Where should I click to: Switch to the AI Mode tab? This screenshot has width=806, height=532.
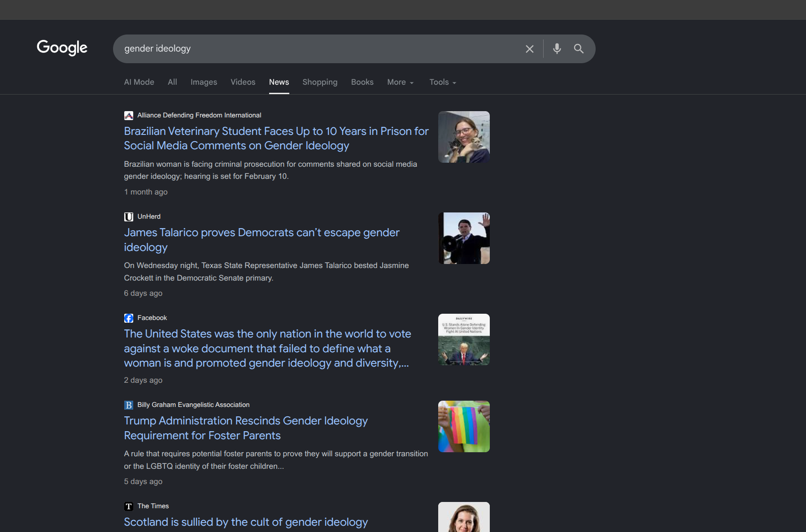coord(139,82)
